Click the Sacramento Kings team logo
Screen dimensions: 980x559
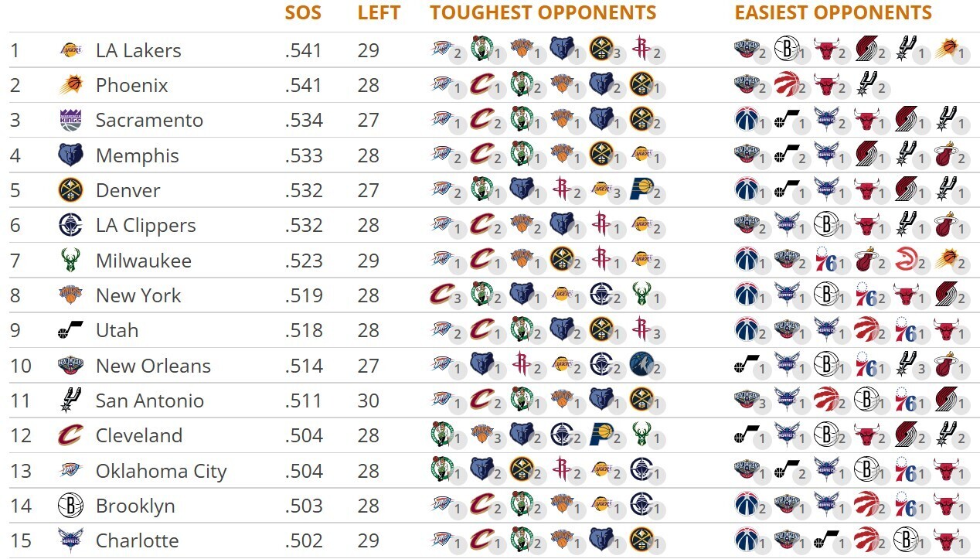(x=70, y=120)
